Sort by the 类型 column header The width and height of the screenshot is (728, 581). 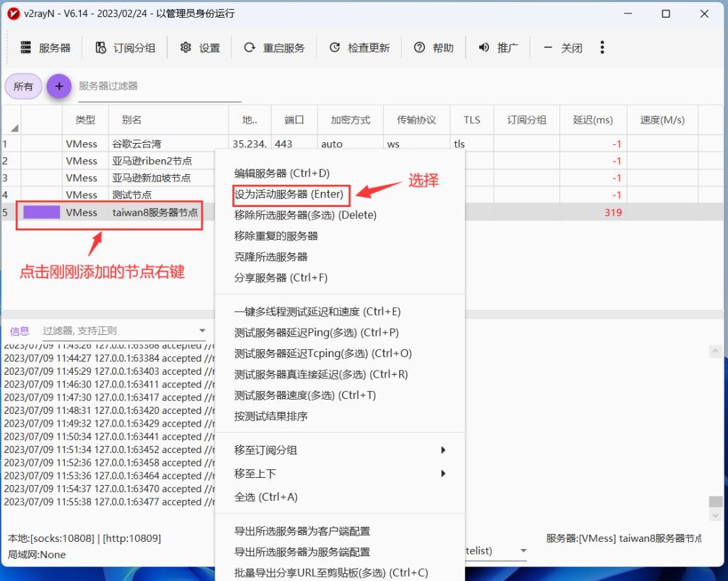85,119
